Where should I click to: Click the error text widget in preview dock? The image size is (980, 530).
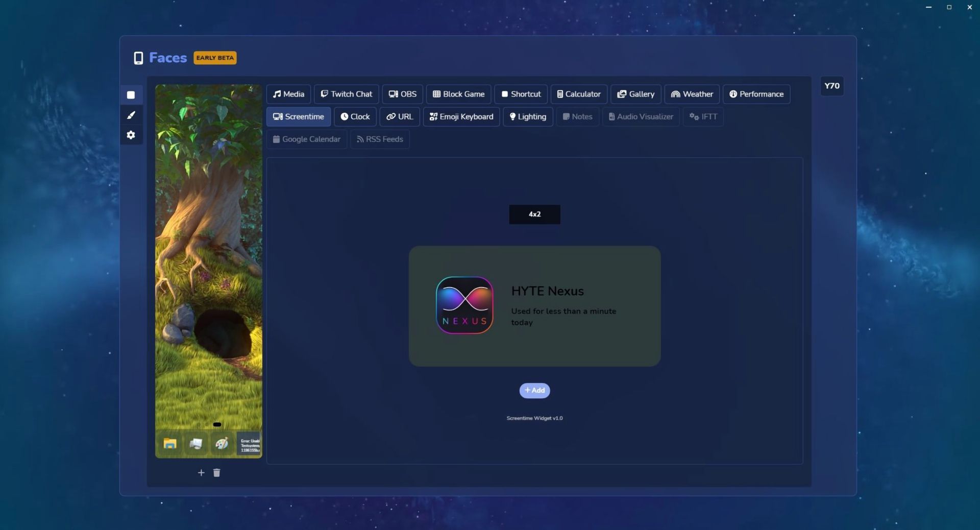[249, 443]
